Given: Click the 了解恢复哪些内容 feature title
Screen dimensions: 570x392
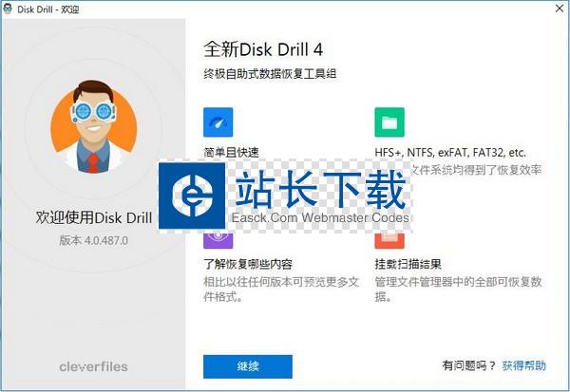Looking at the screenshot, I should coord(248,264).
